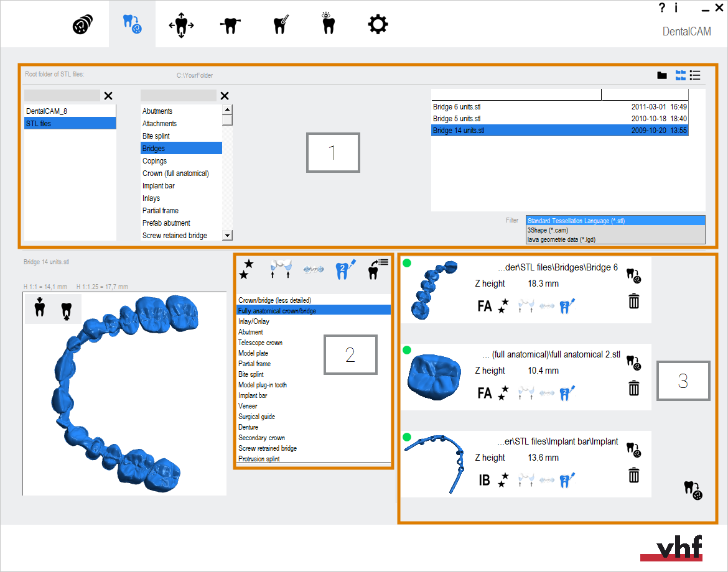Open the Crown (full anatomical) subfolder

click(x=181, y=173)
